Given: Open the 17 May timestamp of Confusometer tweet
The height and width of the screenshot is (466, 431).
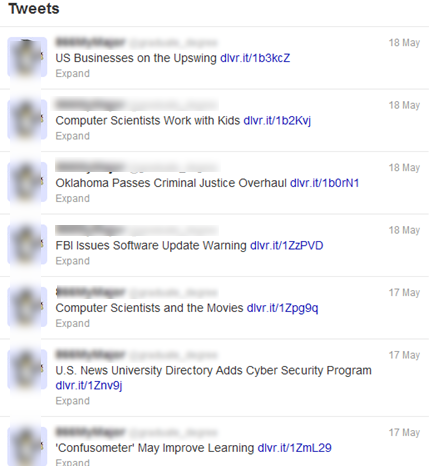Looking at the screenshot, I should pyautogui.click(x=404, y=433).
